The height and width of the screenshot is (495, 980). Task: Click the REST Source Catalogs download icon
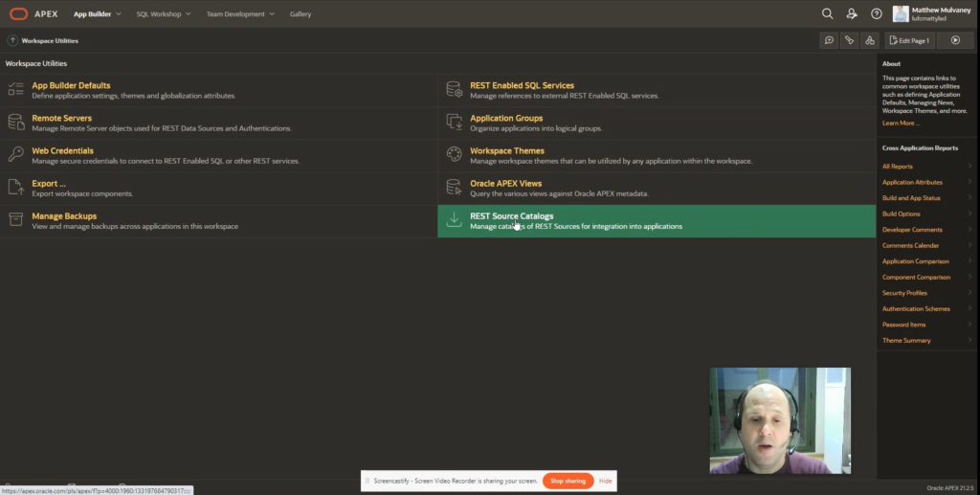(454, 219)
